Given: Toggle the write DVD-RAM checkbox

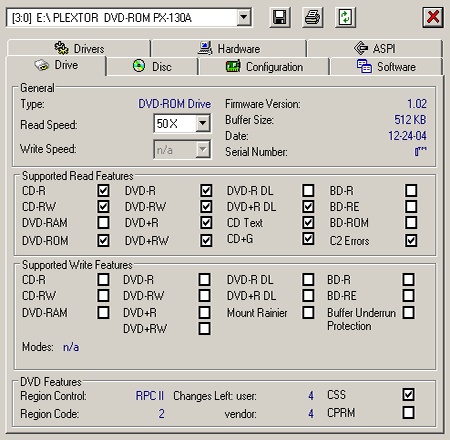Looking at the screenshot, I should (x=103, y=313).
